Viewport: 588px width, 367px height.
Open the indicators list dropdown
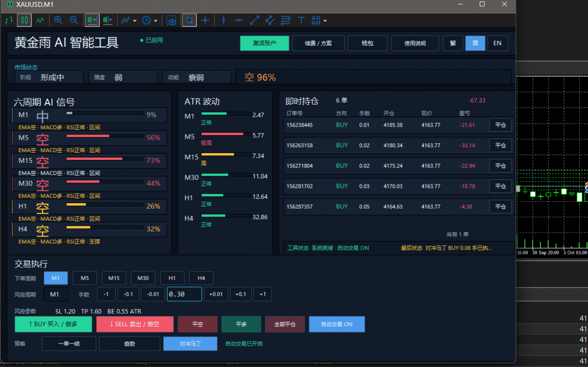[129, 20]
